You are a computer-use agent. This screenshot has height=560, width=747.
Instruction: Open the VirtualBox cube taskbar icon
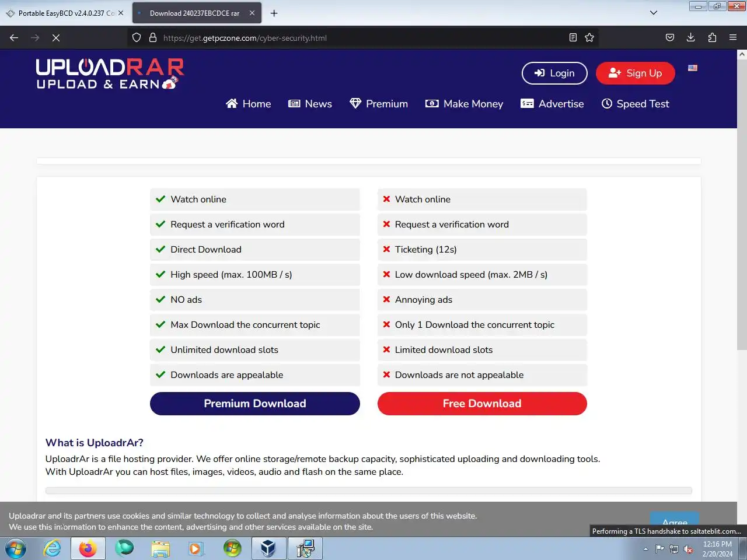268,549
